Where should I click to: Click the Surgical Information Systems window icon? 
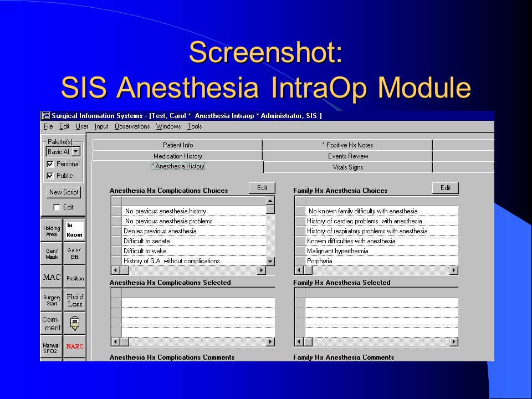45,116
